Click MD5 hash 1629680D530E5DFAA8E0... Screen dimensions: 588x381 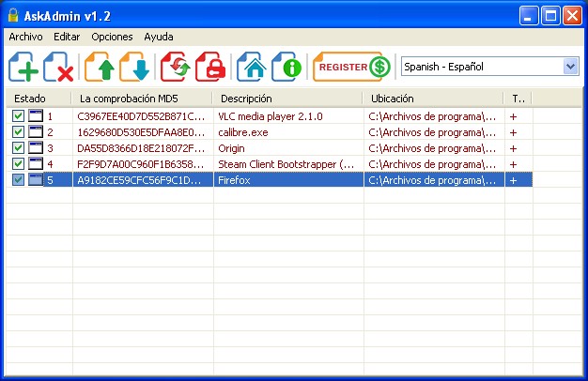pos(141,132)
